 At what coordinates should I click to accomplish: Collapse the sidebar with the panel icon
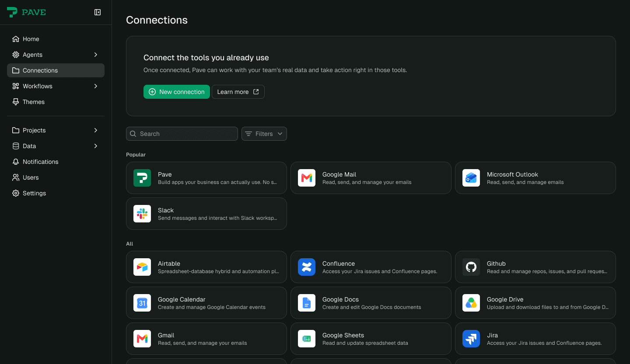click(98, 12)
